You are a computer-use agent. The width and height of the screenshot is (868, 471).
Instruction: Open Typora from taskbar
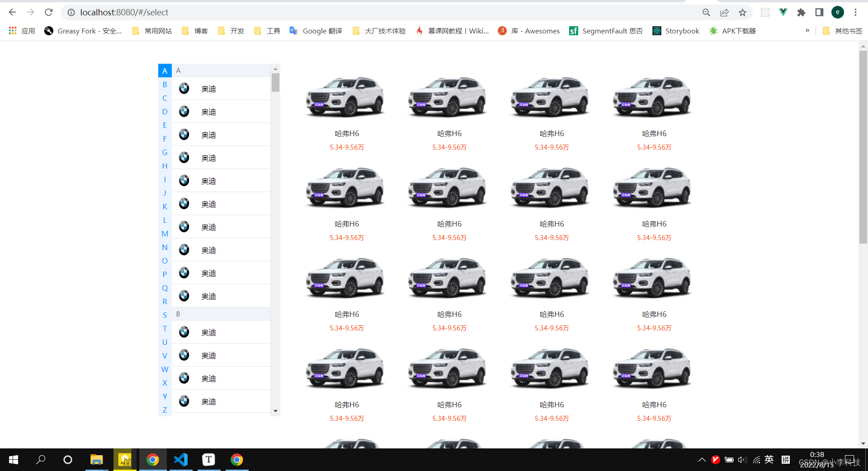coord(208,460)
